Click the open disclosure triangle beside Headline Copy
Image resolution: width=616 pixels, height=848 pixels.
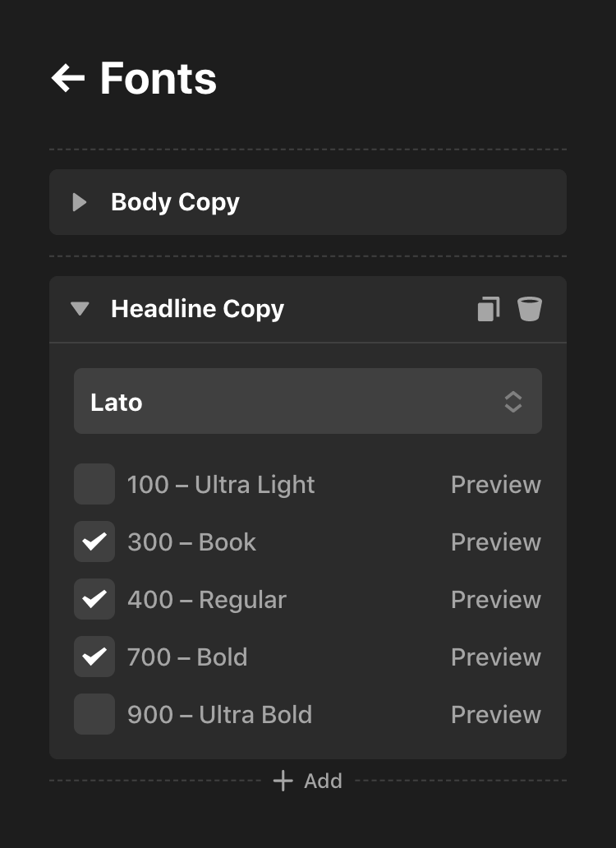pos(80,308)
